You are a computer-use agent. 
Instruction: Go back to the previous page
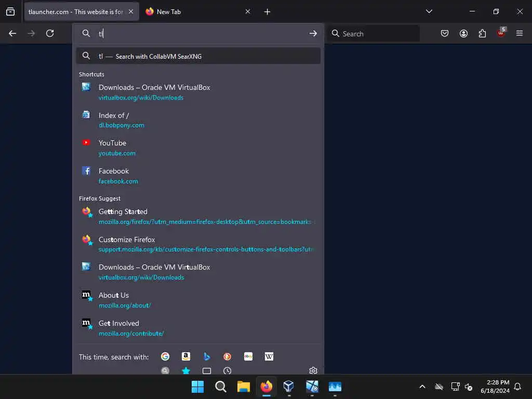[12, 33]
